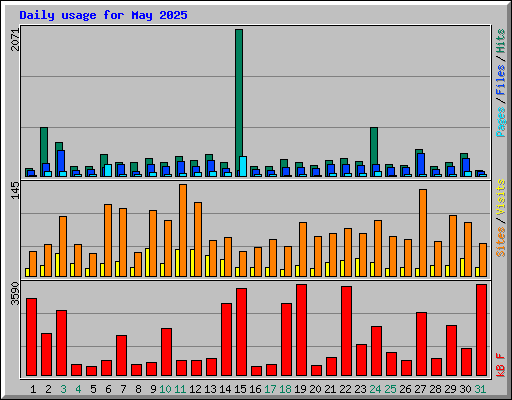Click the yellow sites bar for day 11
Screen dimensions: 512x400
point(177,263)
